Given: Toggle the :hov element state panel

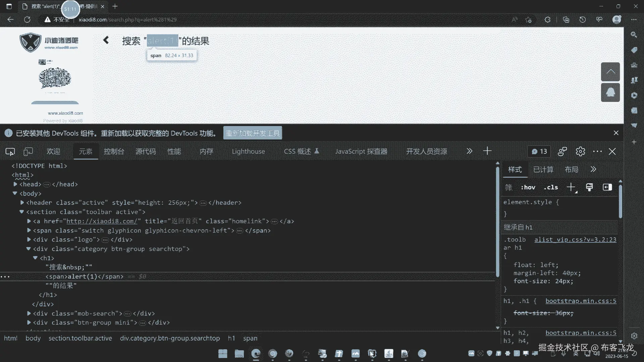Looking at the screenshot, I should click(528, 187).
